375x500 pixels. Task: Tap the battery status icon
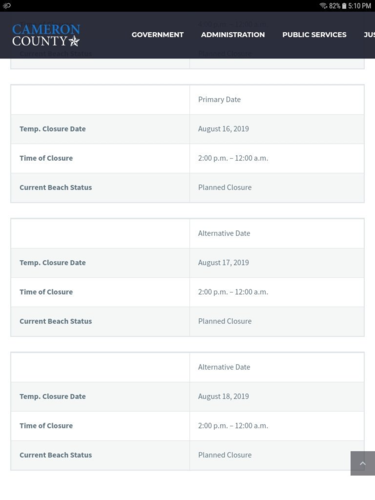click(344, 6)
